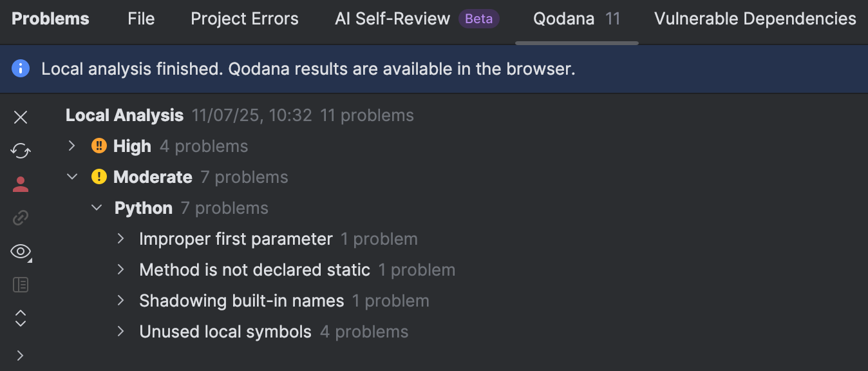Select the Shadowing built-in names problem
This screenshot has height=371, width=868.
click(241, 300)
